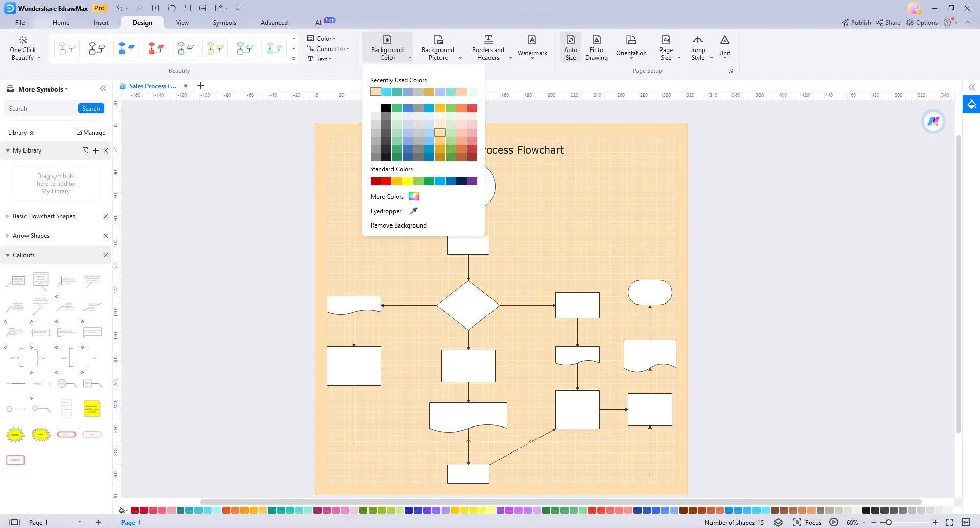The image size is (980, 528).
Task: Apply the first beautify theme style
Action: tap(67, 48)
